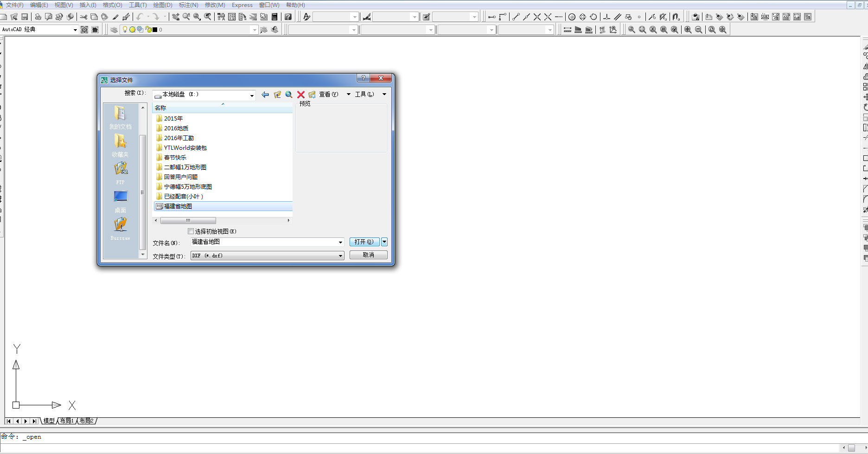Click the Zoom In plus magnifier icon
The width and height of the screenshot is (868, 454).
pyautogui.click(x=688, y=30)
